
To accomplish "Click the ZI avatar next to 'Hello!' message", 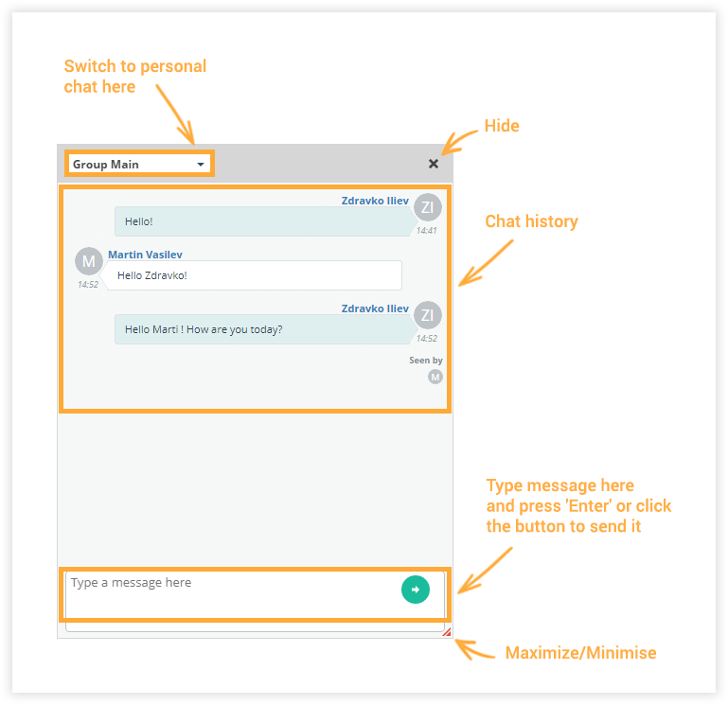I will (x=428, y=207).
